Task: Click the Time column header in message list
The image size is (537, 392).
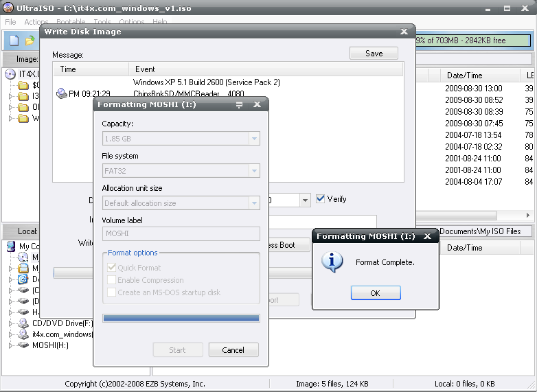Action: coord(91,69)
